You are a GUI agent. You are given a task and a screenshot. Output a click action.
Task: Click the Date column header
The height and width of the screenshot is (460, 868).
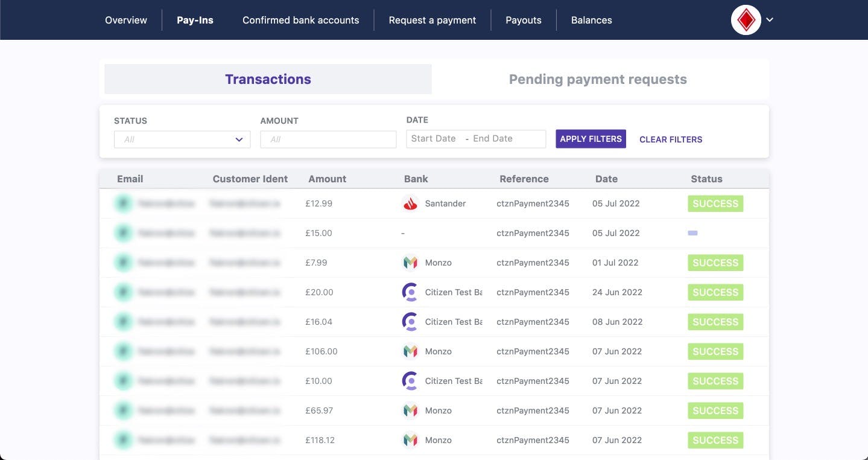606,179
